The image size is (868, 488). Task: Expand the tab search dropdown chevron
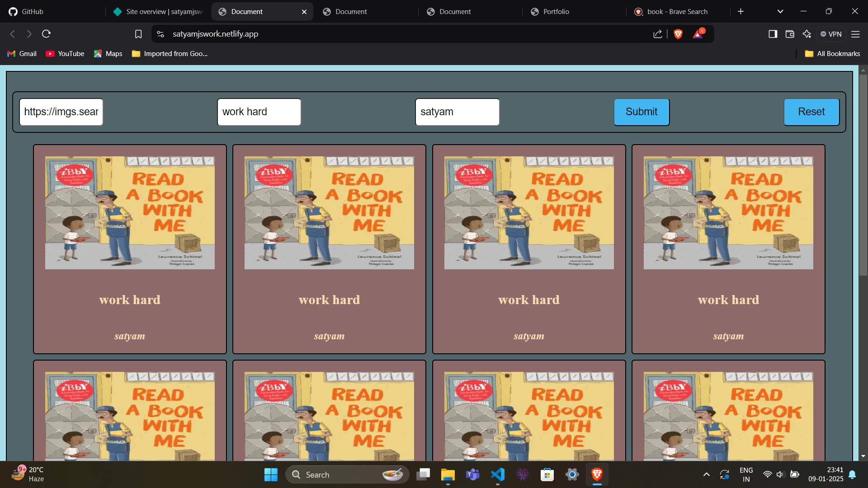(x=780, y=11)
